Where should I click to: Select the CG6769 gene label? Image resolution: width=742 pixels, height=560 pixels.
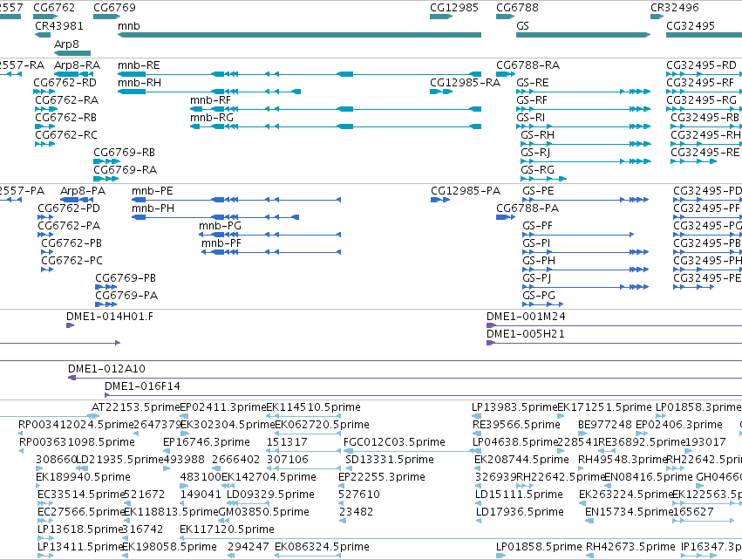point(114,8)
